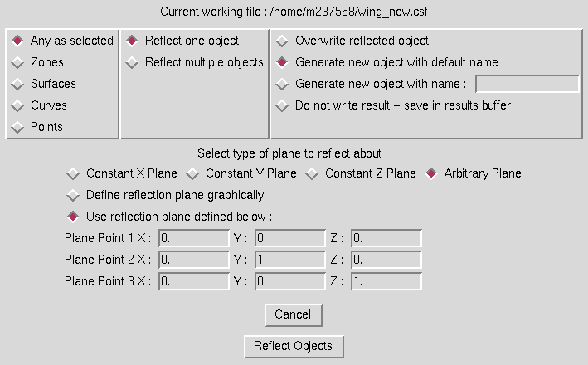Pick Constant Y Plane reflection type
The height and width of the screenshot is (365, 588).
point(192,173)
